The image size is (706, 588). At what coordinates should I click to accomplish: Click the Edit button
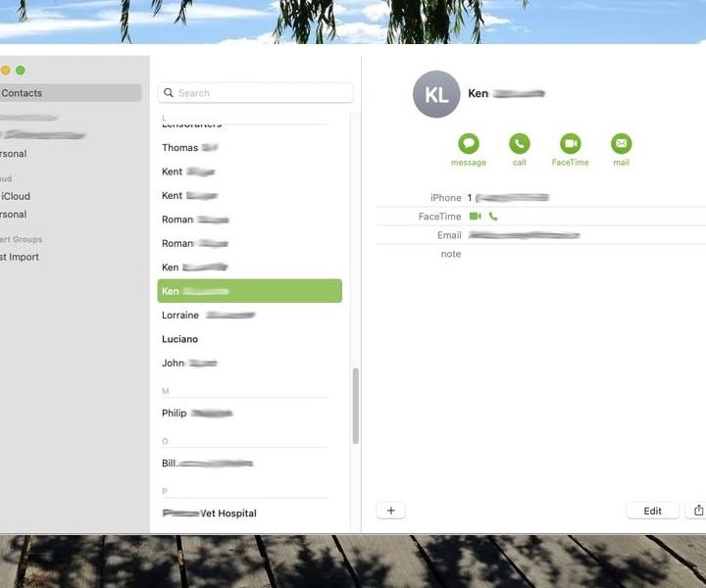(652, 511)
